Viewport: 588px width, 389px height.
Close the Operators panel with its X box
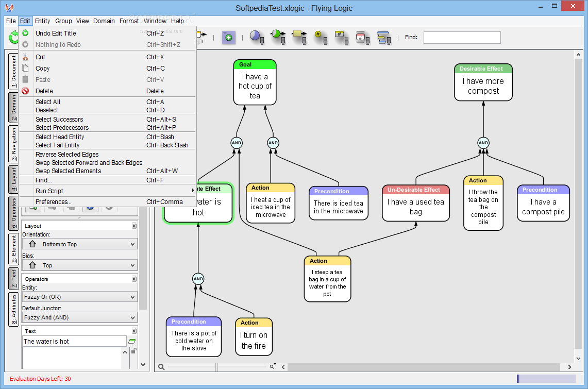click(x=135, y=279)
